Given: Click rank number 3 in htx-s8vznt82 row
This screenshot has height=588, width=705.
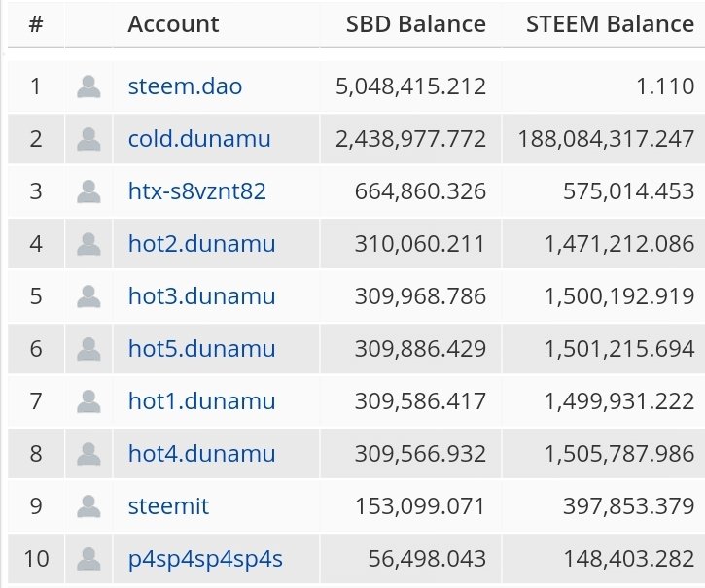Looking at the screenshot, I should [x=36, y=191].
